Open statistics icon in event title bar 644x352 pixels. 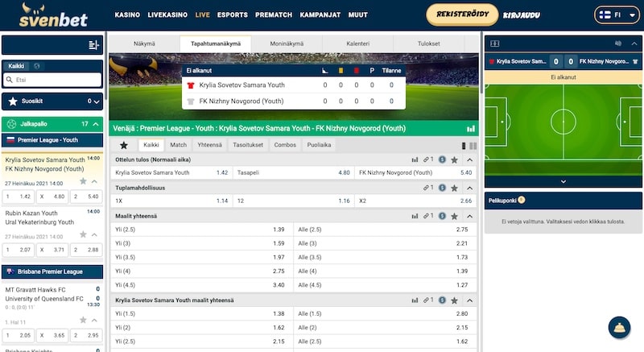pyautogui.click(x=471, y=129)
